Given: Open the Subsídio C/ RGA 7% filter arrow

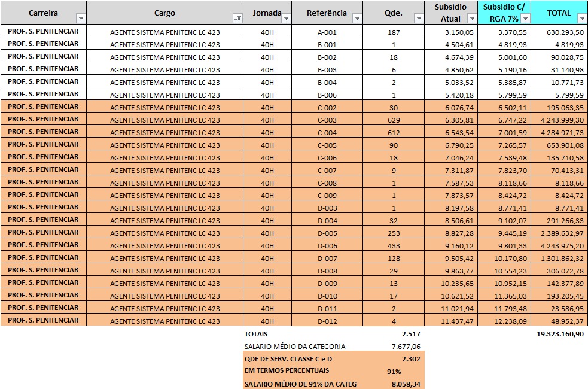Looking at the screenshot, I should tap(524, 19).
